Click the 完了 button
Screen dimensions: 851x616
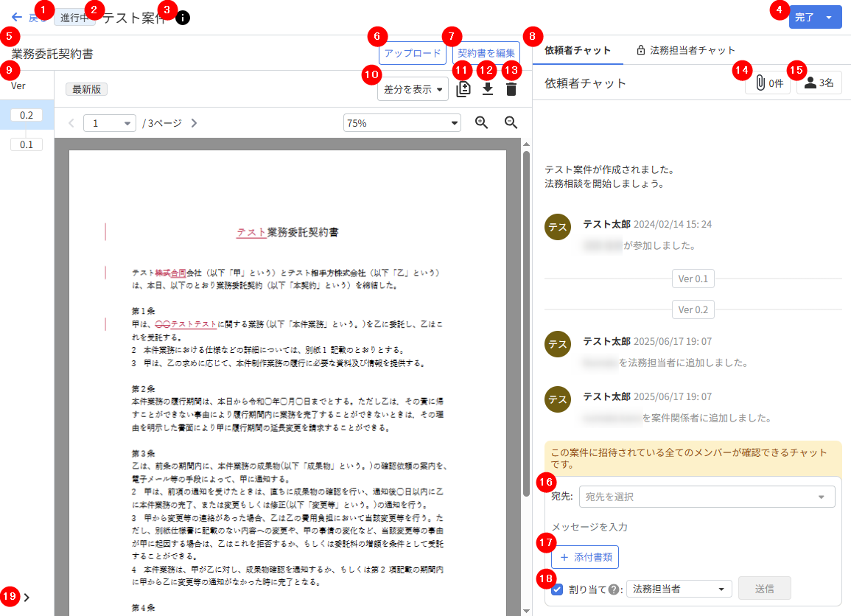click(x=805, y=18)
